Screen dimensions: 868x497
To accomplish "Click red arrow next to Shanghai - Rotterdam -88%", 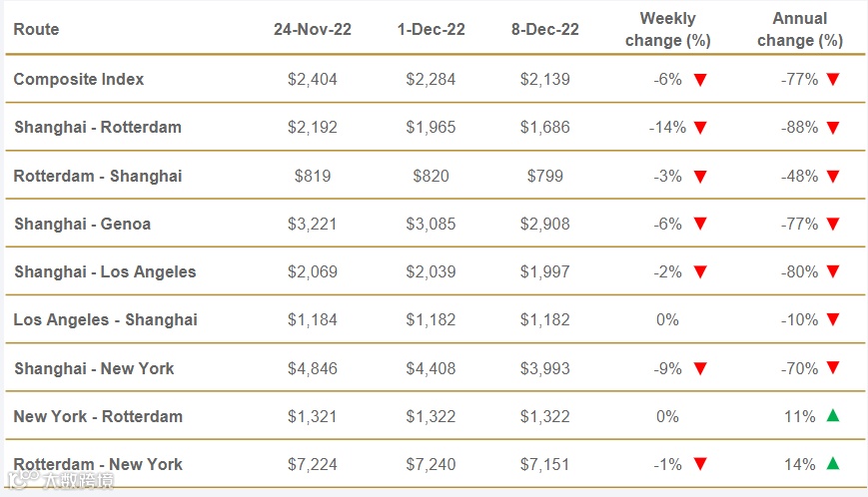I will (x=833, y=128).
